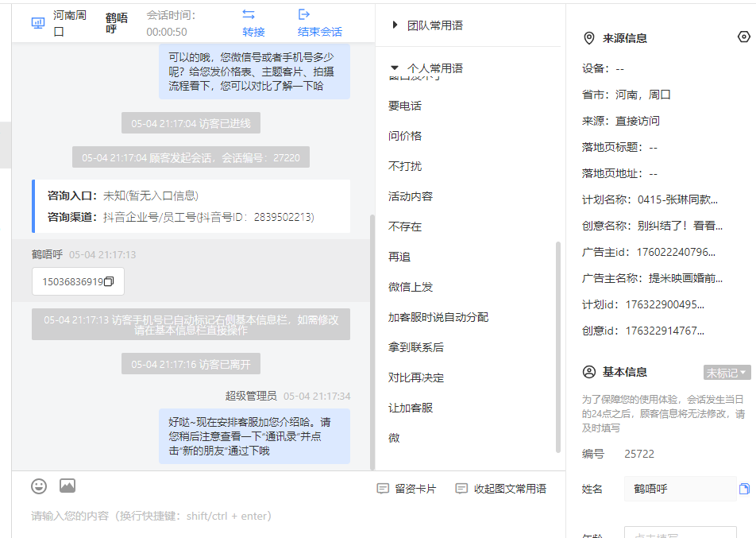Viewport: 756px width, 538px height.
Task: Click the 创意id 176322914767 value
Action: 665,331
